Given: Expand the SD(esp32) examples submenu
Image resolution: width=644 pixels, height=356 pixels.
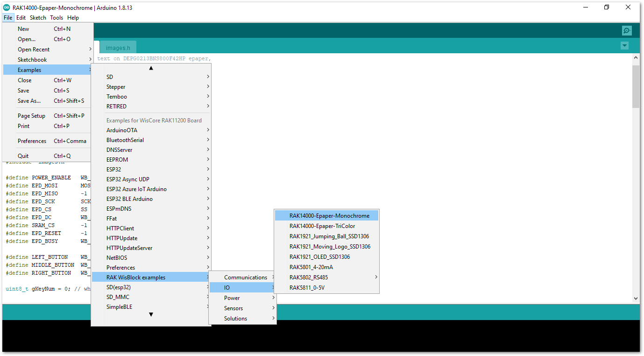Looking at the screenshot, I should point(151,287).
